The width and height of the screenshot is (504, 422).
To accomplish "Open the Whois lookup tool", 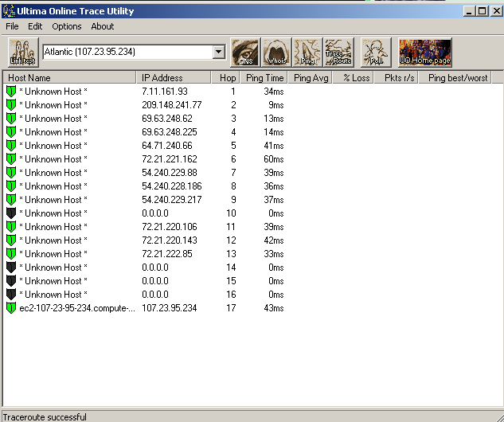I will (x=276, y=53).
